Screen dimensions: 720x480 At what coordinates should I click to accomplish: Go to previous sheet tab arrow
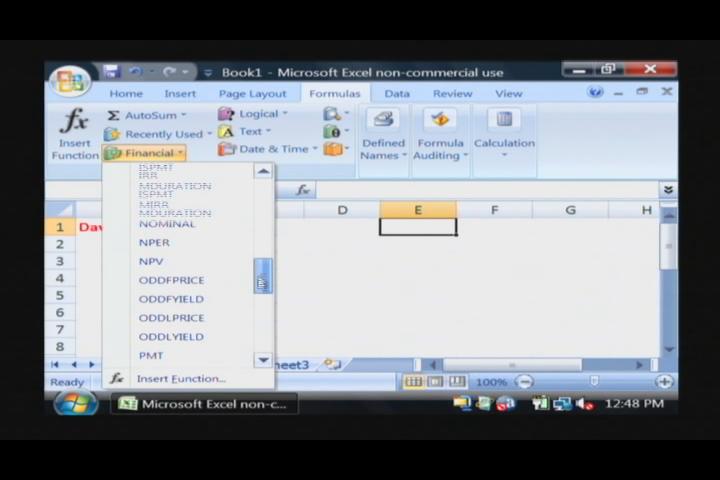[x=73, y=365]
